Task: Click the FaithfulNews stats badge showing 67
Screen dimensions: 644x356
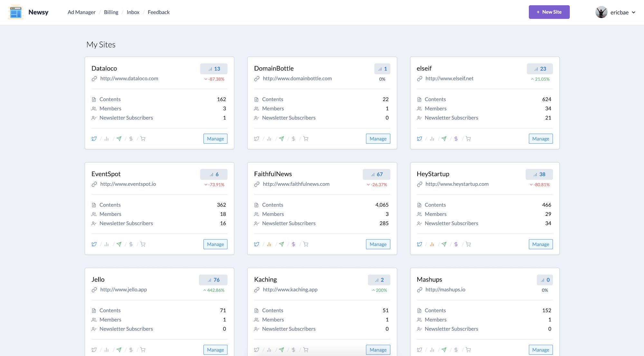Action: pos(376,174)
